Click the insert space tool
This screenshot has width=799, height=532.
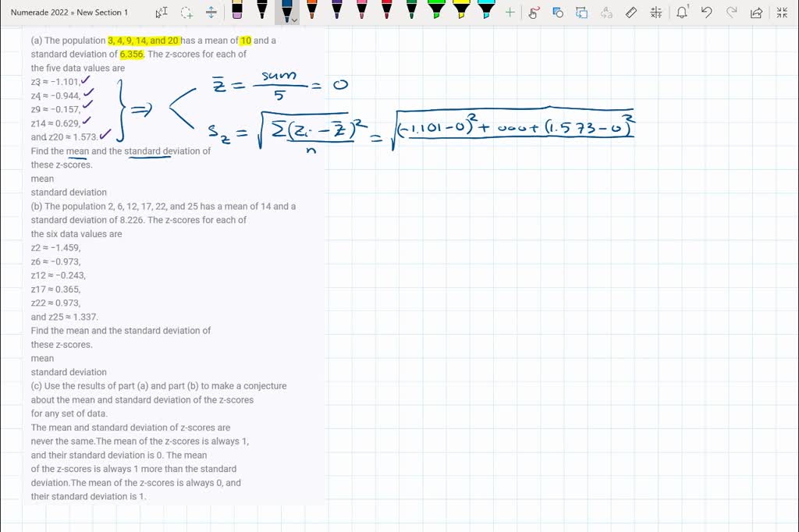211,12
